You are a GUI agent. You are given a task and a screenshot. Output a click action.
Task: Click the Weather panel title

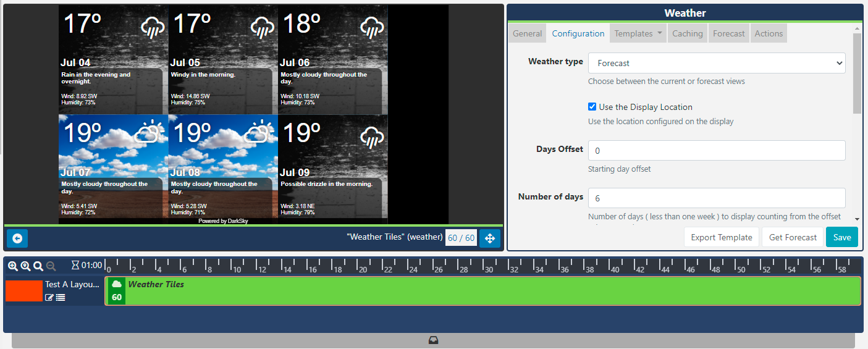[685, 13]
